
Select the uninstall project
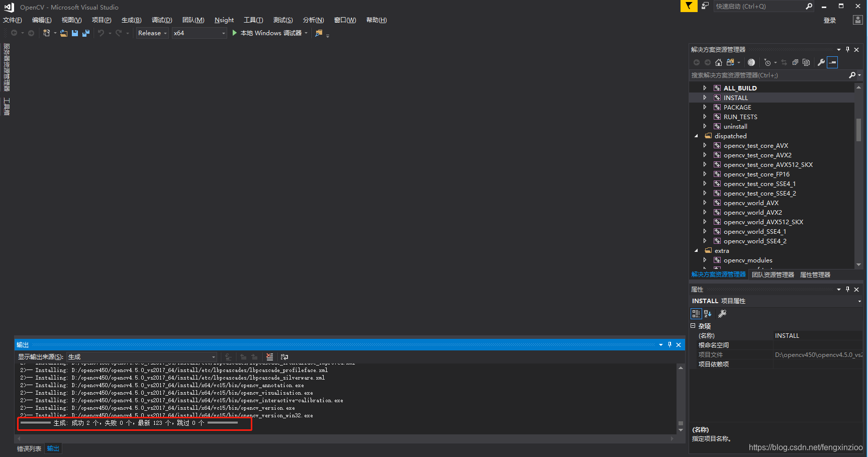click(x=735, y=126)
